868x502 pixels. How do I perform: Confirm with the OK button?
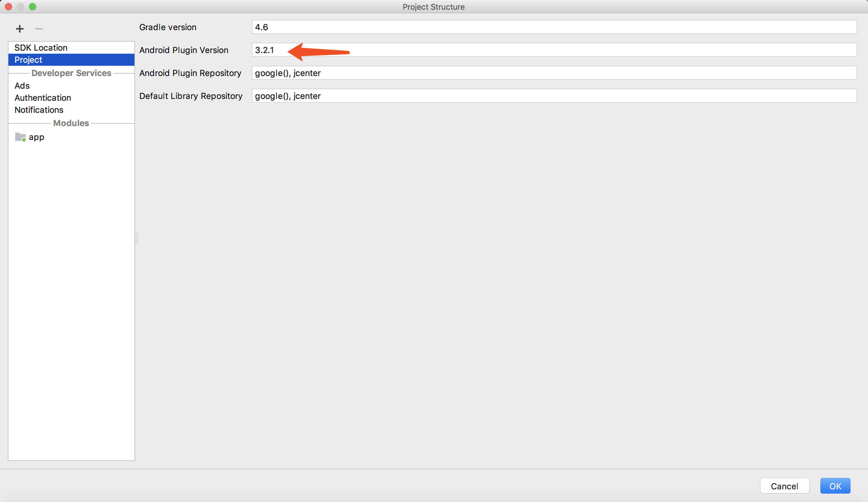pyautogui.click(x=835, y=486)
